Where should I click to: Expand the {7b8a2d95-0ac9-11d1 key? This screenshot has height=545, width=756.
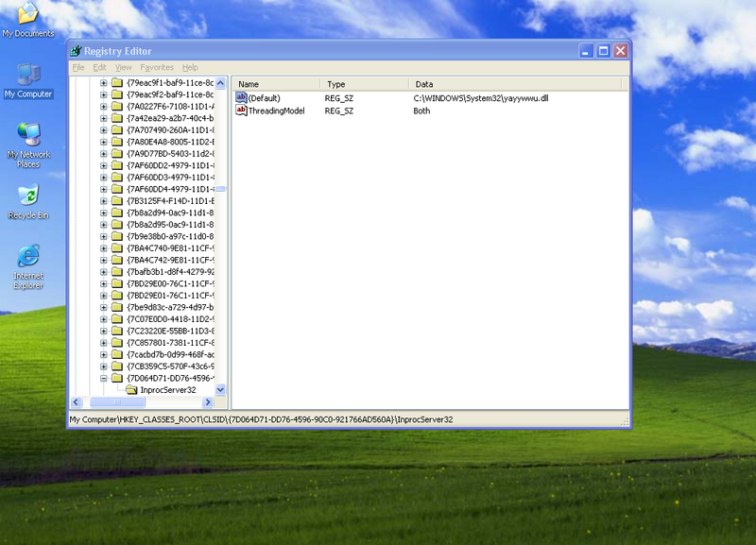click(104, 225)
